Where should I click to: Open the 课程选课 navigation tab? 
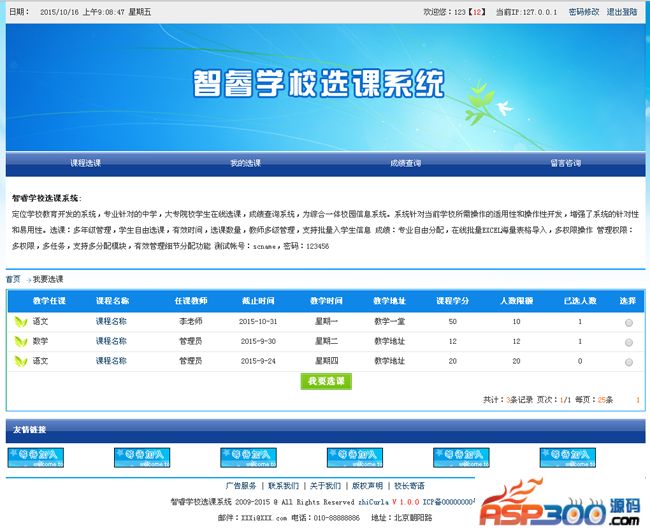pos(86,163)
